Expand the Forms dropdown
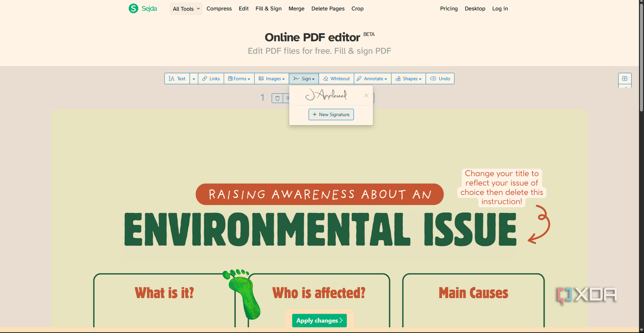Screen dimensions: 644x333 click(239, 79)
